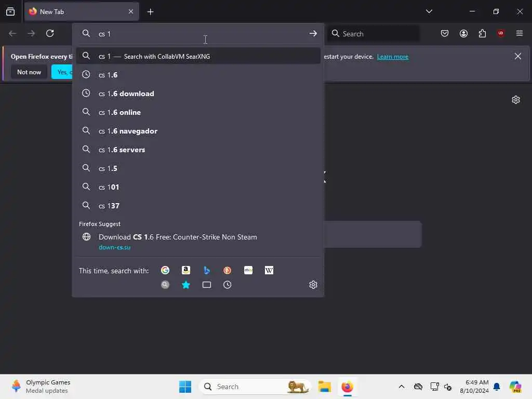Open the Firefox View icon

tap(10, 11)
